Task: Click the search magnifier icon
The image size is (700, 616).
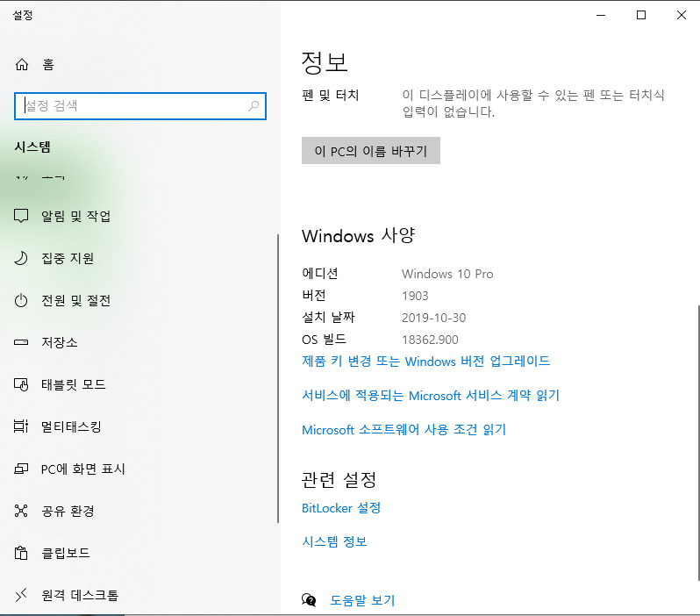Action: coord(254,106)
